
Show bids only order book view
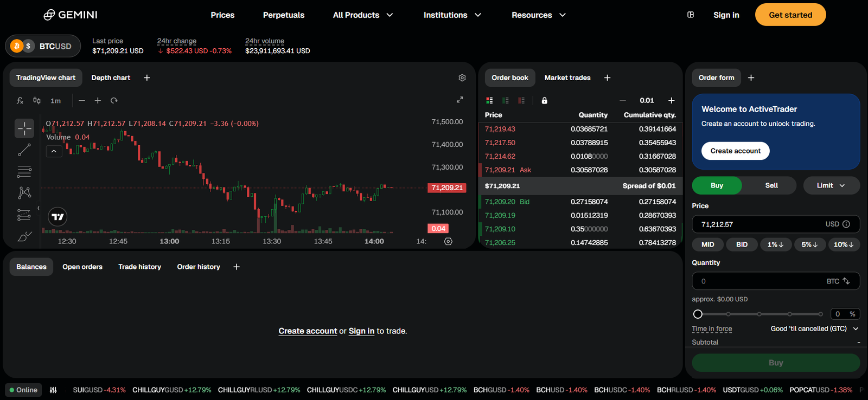pos(506,101)
